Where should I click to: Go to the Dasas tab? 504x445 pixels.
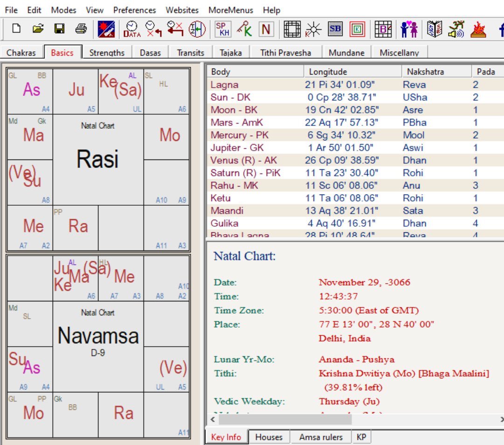pos(150,52)
